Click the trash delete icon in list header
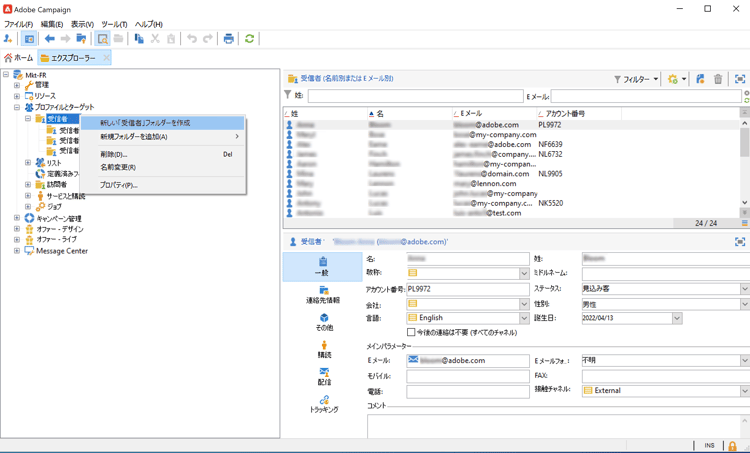The image size is (750, 453). [x=718, y=79]
